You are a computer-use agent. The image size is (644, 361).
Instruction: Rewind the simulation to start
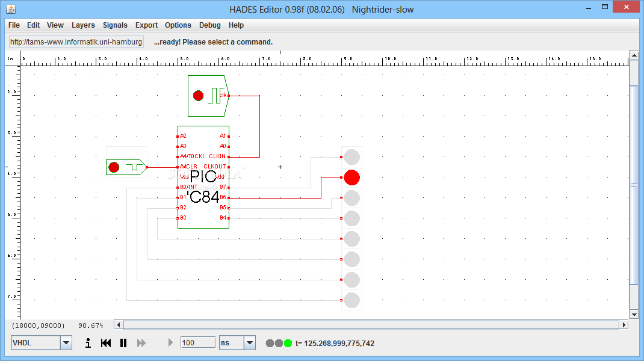106,343
